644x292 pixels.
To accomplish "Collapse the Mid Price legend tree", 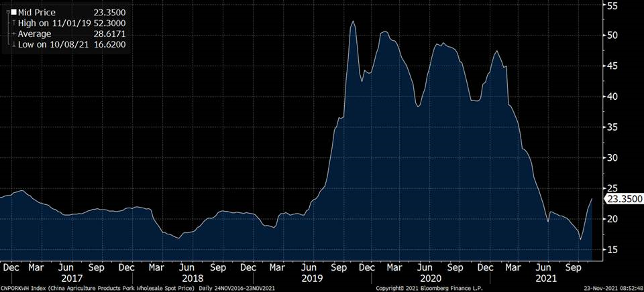I will coord(7,13).
